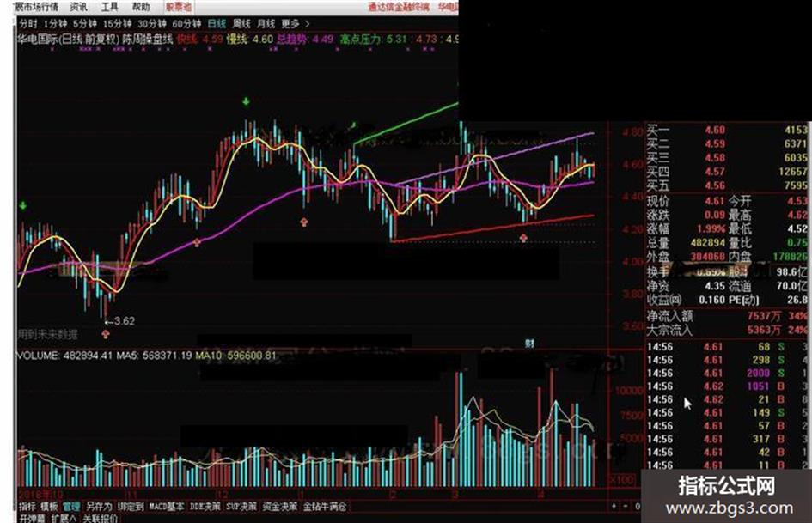812x523 pixels.
Task: Select the 14:56 trade tick with volume 1051
Action: (x=727, y=386)
